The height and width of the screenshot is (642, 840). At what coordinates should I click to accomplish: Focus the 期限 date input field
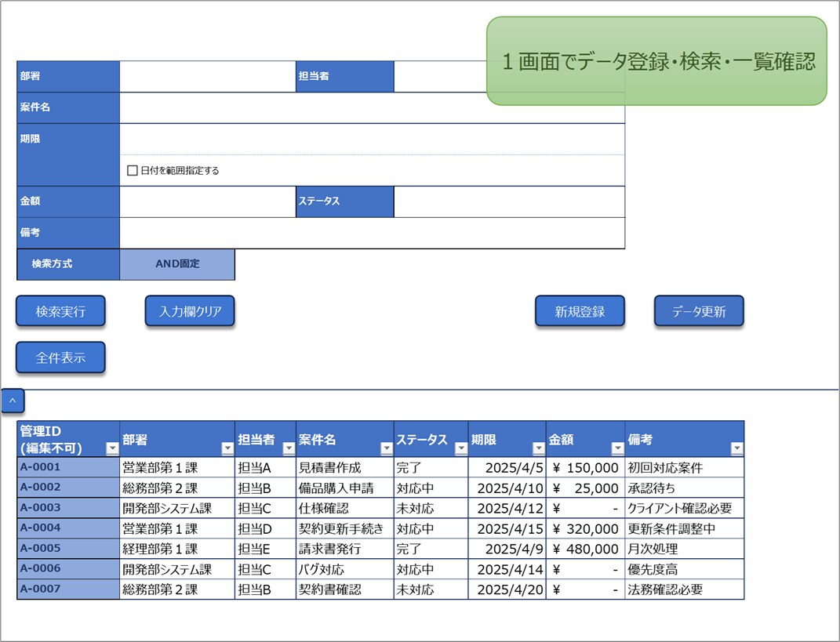point(373,140)
